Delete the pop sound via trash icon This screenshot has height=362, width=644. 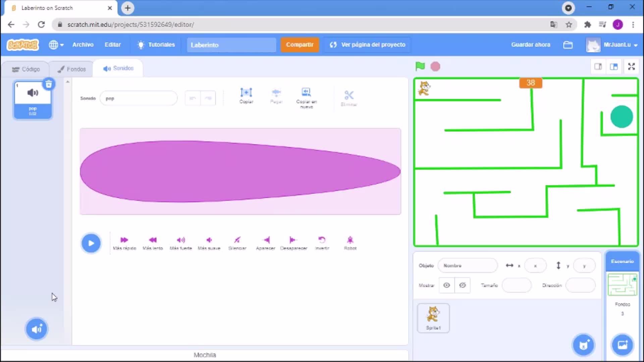(x=49, y=84)
